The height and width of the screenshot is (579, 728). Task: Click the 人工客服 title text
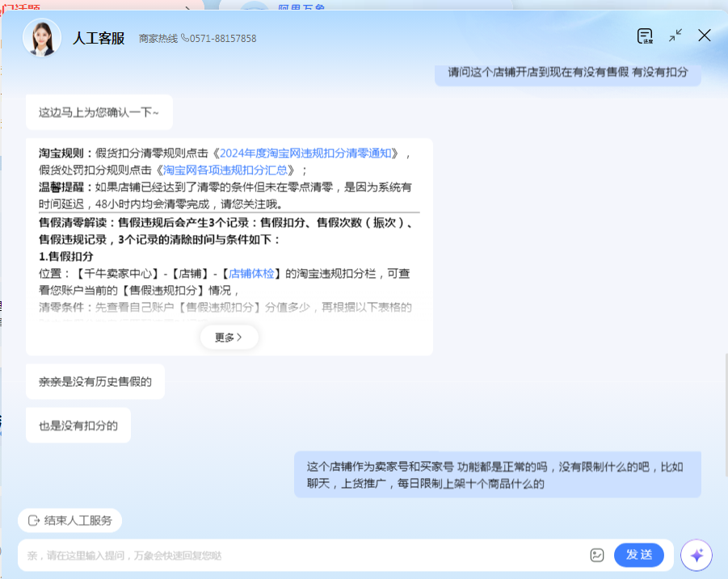(99, 38)
